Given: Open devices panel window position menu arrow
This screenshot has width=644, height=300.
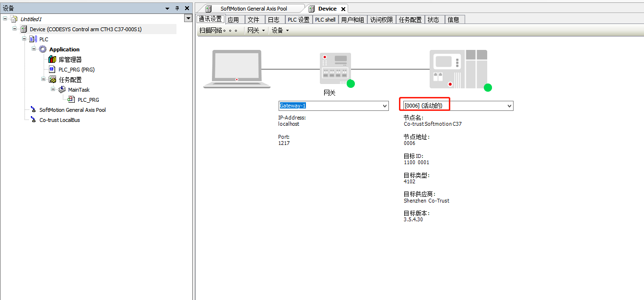Looking at the screenshot, I should click(167, 9).
